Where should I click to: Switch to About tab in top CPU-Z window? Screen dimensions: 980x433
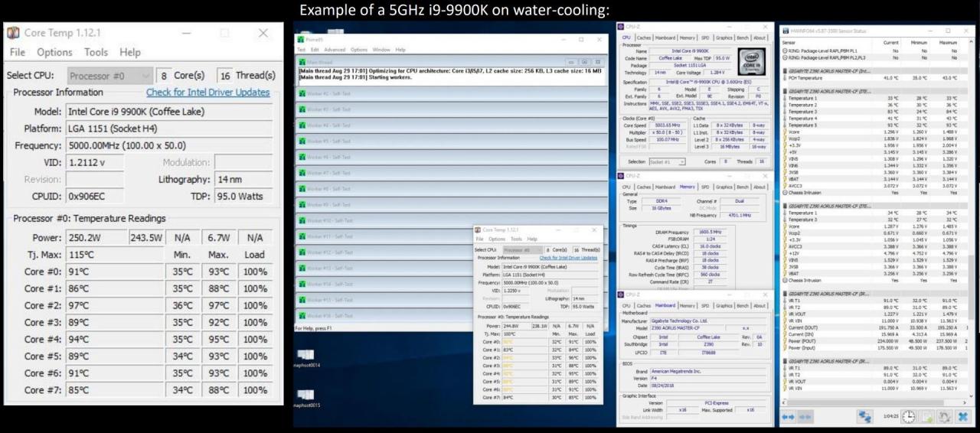(x=759, y=37)
